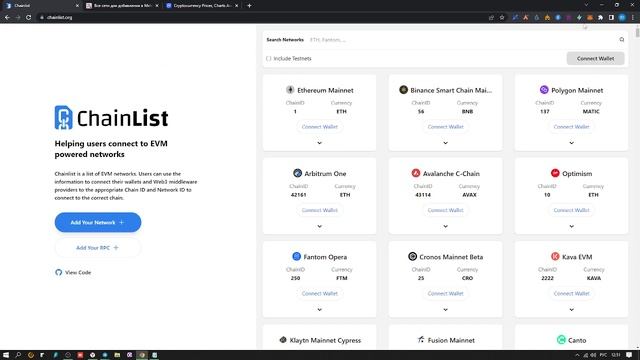This screenshot has height=360, width=640.
Task: Connect wallet on the Avalanche C-Chain card
Action: pyautogui.click(x=445, y=210)
